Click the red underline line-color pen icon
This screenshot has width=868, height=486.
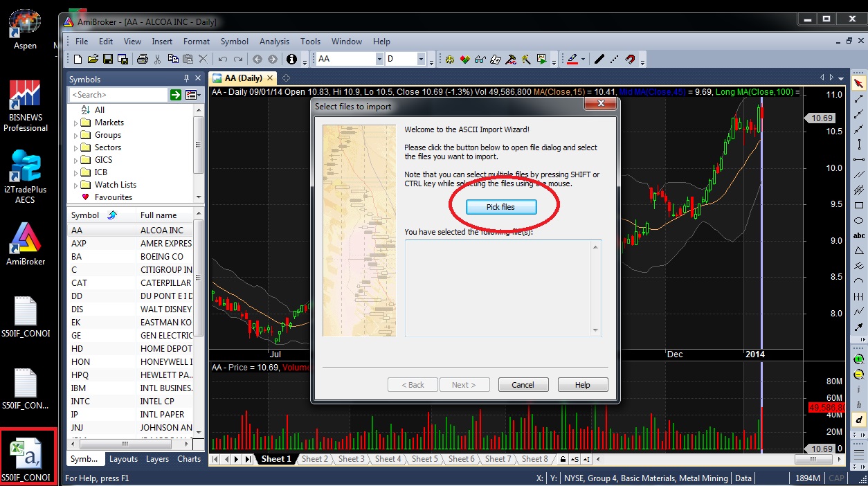[x=572, y=60]
